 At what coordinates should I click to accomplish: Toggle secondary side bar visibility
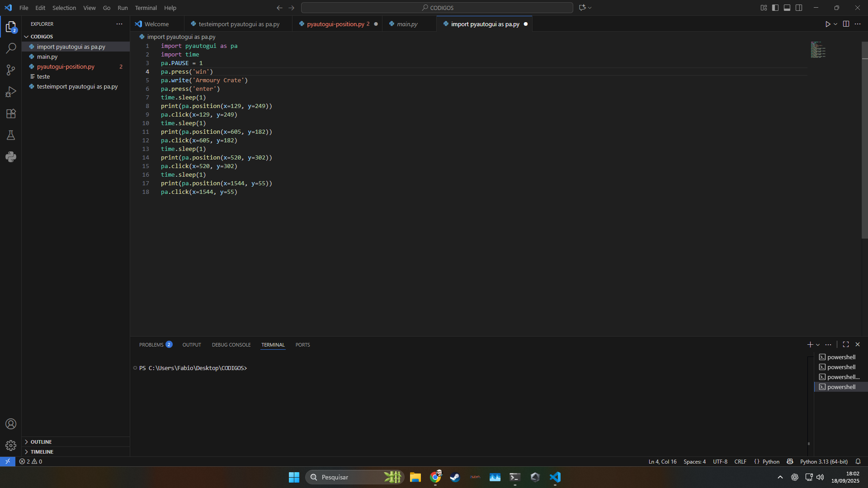tap(799, 8)
